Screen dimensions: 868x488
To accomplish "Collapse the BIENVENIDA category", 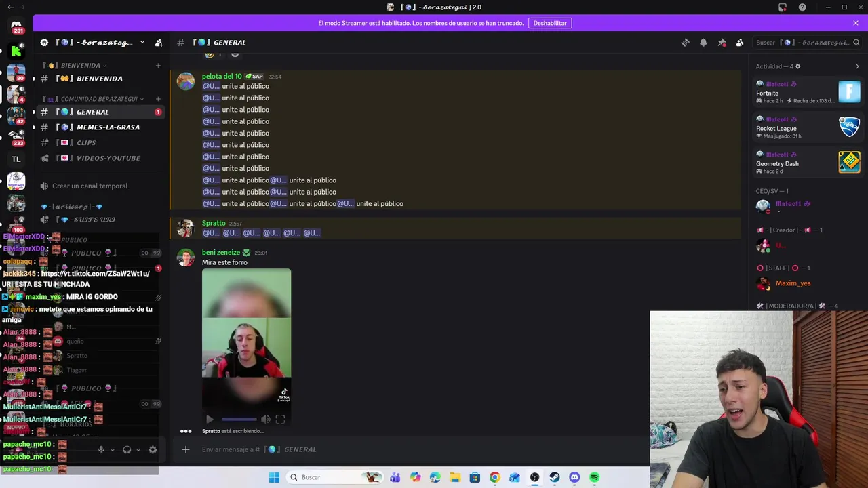I will tap(75, 66).
